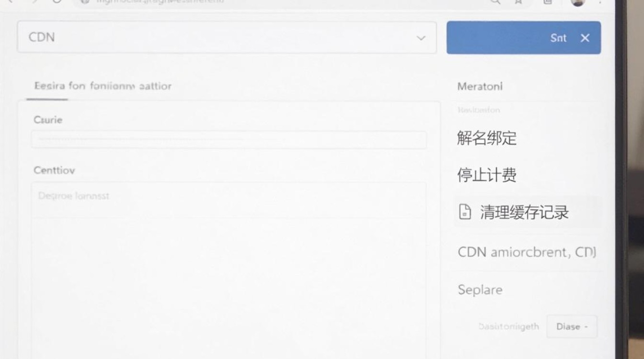
Task: Click browser profile avatar icon
Action: click(578, 2)
